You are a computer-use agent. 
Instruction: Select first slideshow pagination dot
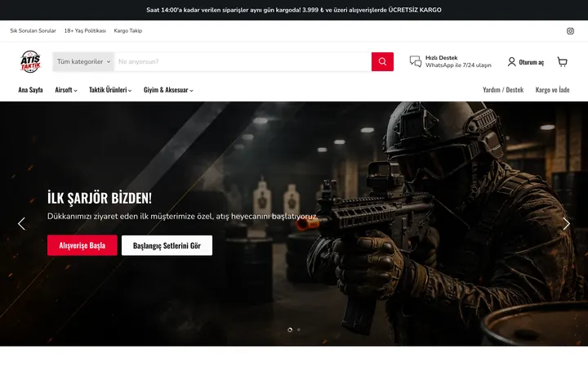(x=290, y=330)
